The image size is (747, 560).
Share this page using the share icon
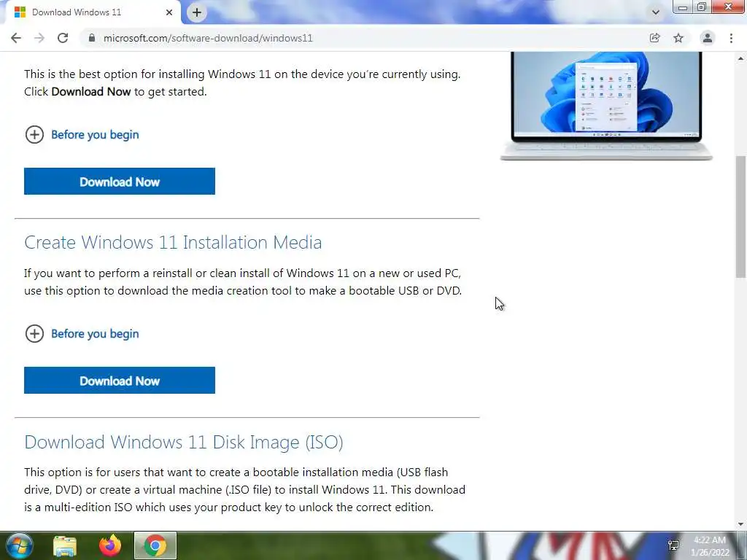(654, 38)
